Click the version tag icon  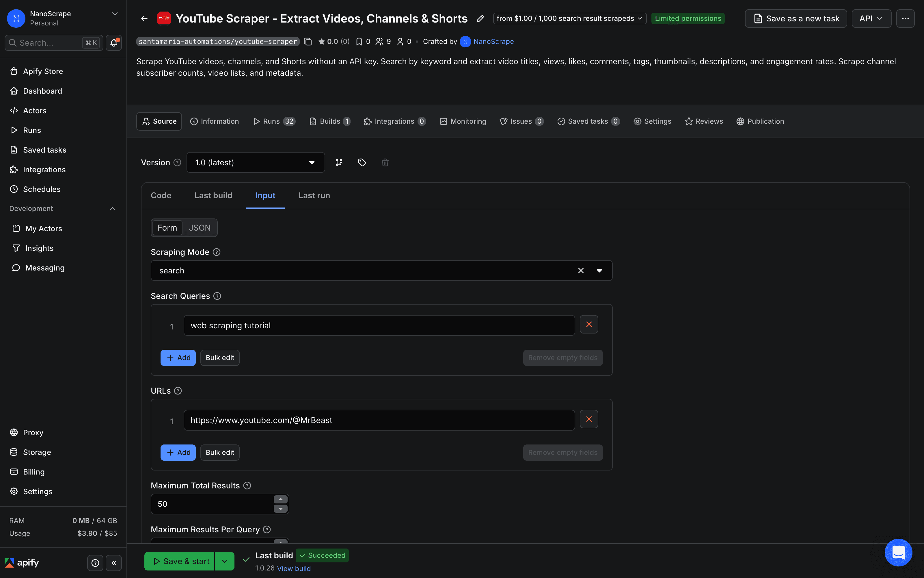coord(362,162)
